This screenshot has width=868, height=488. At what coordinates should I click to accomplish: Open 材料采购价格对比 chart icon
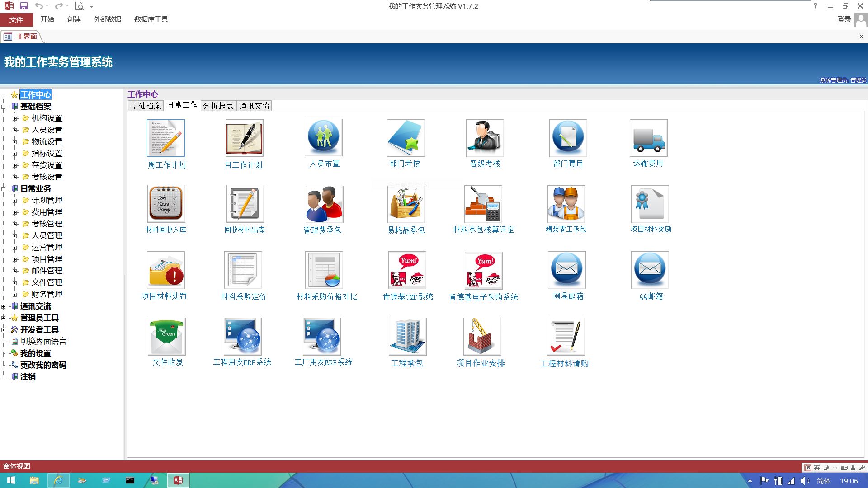click(324, 270)
